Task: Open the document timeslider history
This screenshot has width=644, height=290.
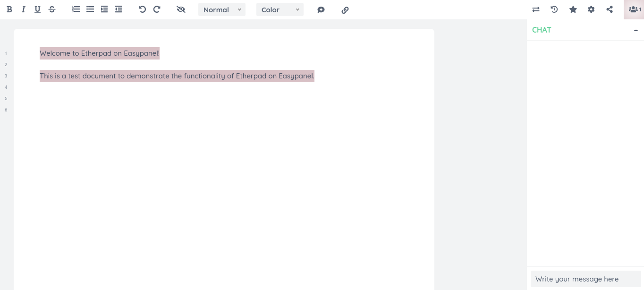Action: pos(554,9)
